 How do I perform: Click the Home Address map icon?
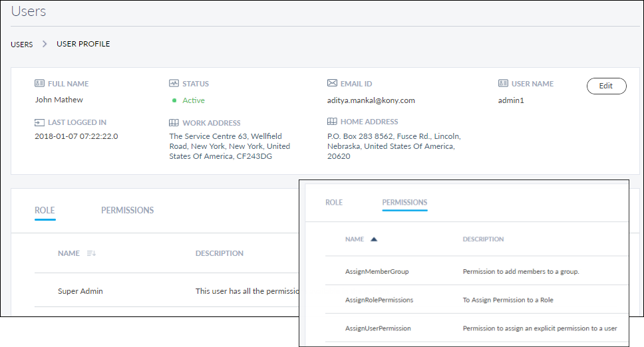pyautogui.click(x=332, y=122)
